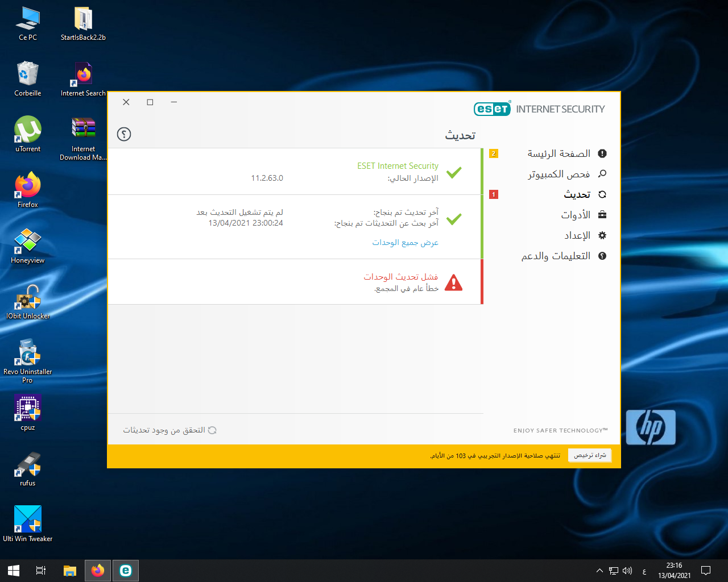Select فحص الكمبيوتر in the sidebar
This screenshot has width=728, height=582.
(x=559, y=174)
